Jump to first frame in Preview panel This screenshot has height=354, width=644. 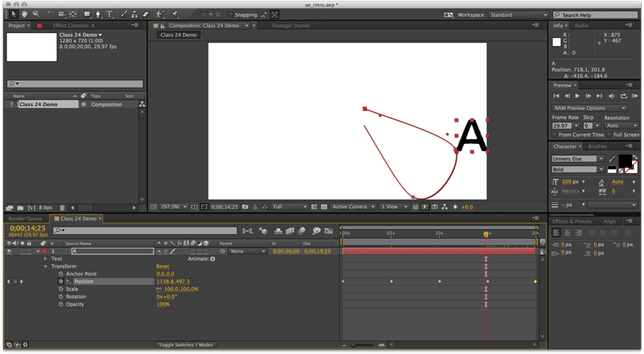click(x=556, y=96)
